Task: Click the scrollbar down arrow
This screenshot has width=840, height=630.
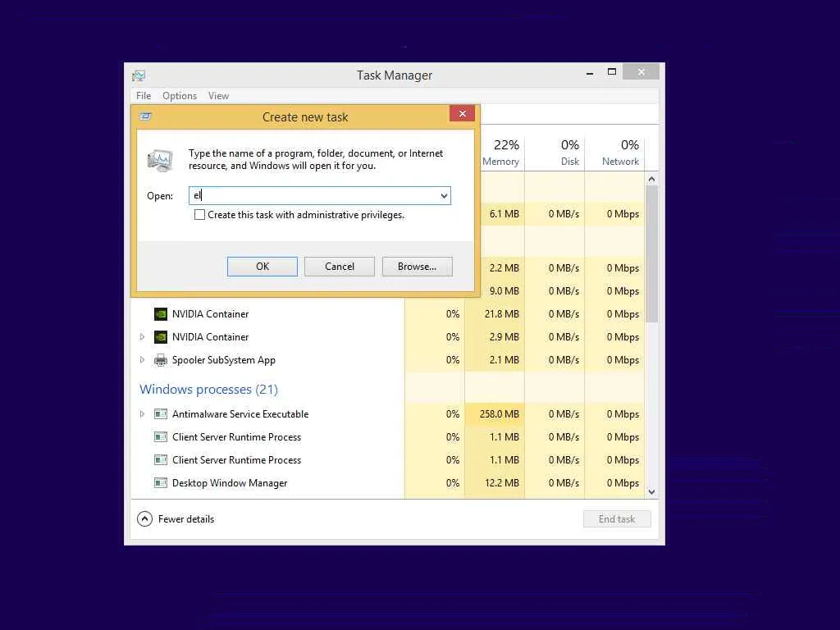Action: tap(651, 492)
